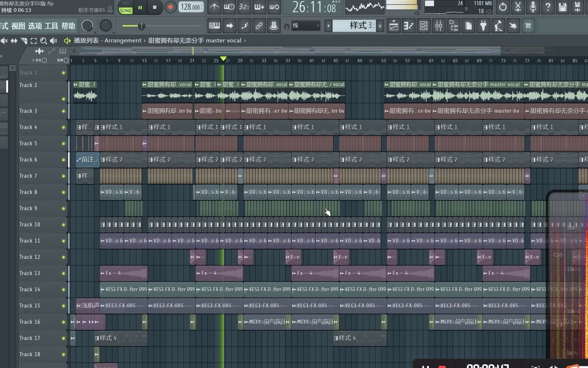Mute Track 12 using its green light
This screenshot has height=368, width=588.
pyautogui.click(x=63, y=257)
